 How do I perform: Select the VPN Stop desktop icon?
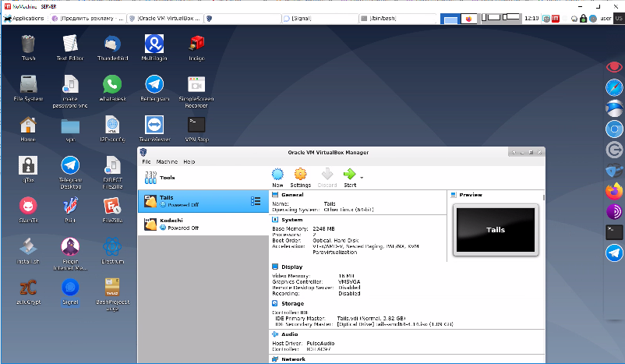pos(196,129)
